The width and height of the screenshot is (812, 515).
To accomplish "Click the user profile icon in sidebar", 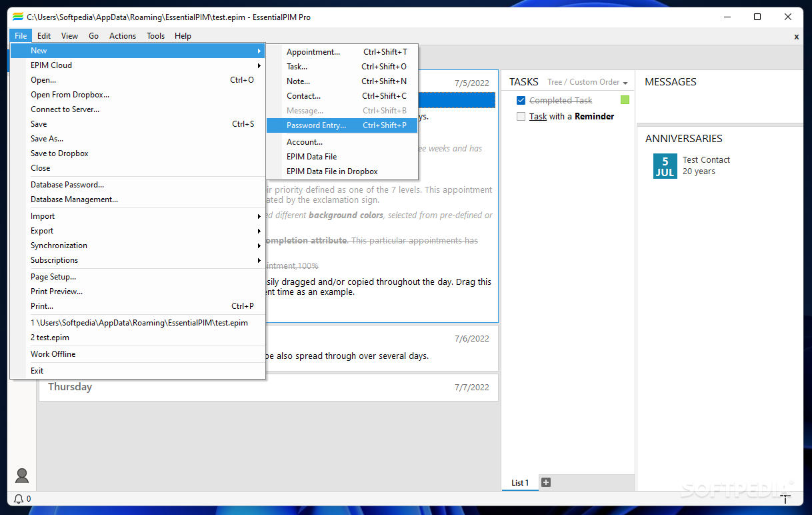I will [22, 476].
